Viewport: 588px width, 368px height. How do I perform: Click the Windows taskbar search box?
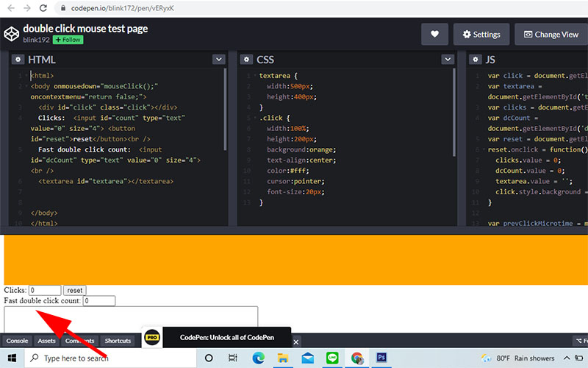pos(110,358)
